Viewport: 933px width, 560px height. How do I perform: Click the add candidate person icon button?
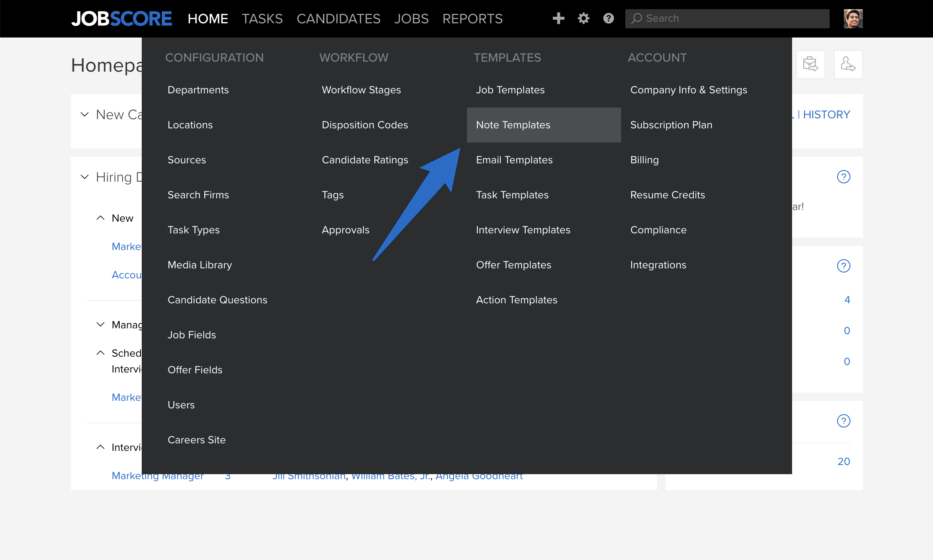point(848,65)
